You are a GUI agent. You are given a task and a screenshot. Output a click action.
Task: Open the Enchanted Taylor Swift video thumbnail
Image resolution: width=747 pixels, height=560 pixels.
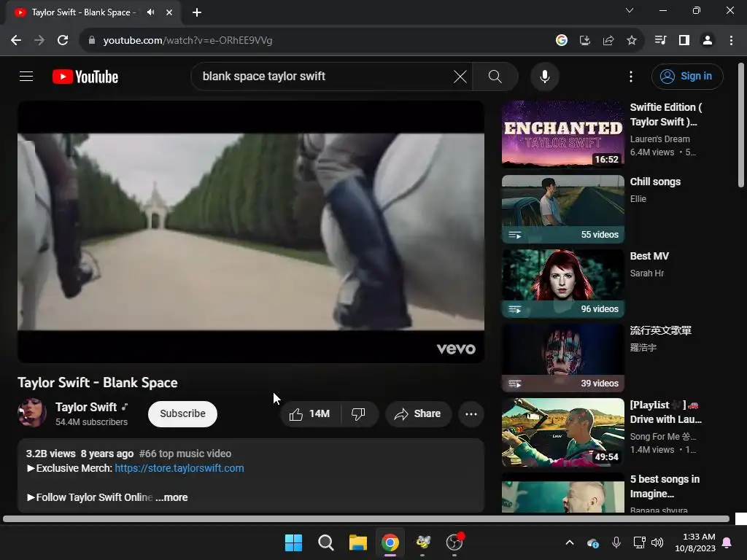[562, 134]
